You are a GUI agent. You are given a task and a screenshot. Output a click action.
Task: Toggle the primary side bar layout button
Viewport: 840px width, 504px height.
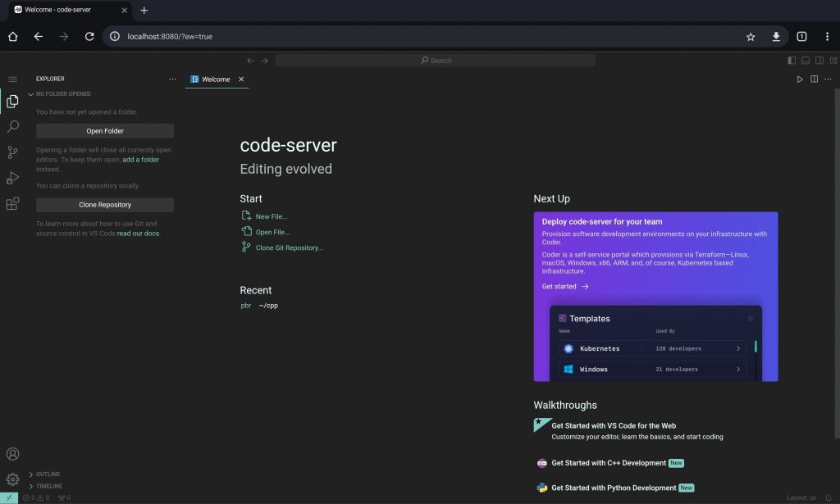click(x=792, y=61)
